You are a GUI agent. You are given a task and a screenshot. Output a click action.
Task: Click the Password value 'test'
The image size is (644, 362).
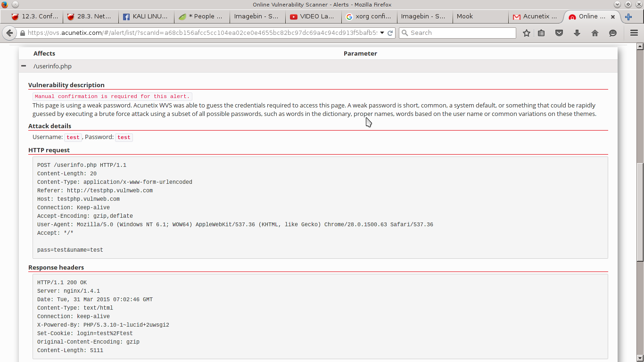pos(124,137)
